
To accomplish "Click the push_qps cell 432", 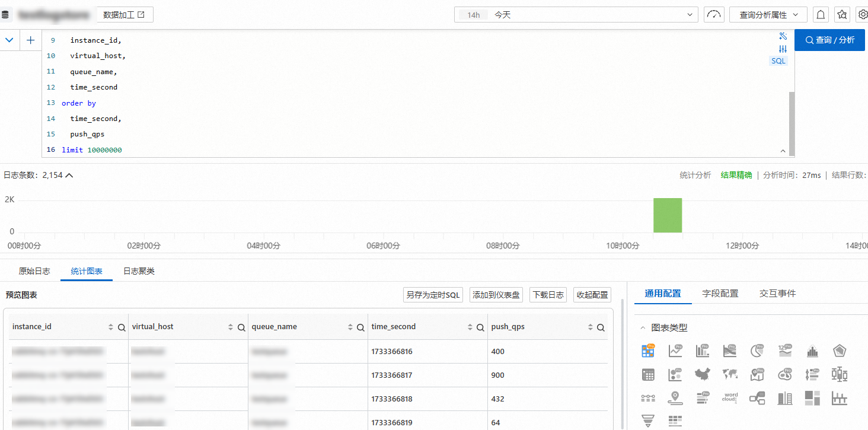I will point(498,399).
